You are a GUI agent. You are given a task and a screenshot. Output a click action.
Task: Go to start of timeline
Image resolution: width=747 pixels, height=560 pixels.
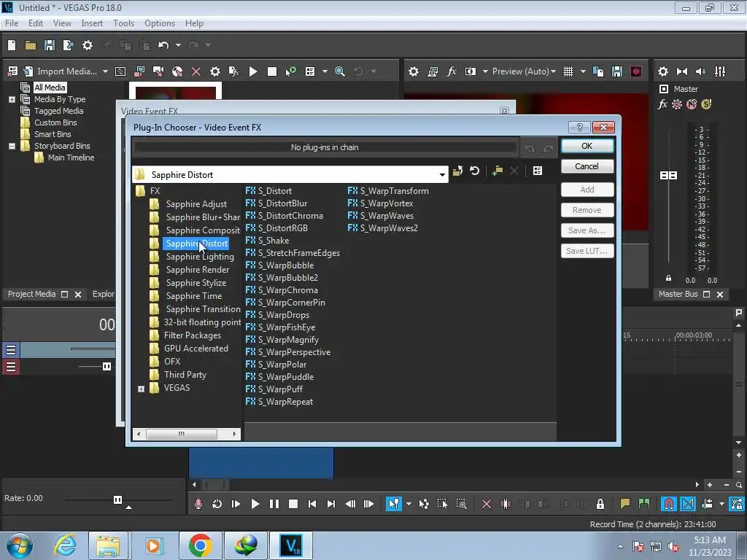tap(312, 504)
